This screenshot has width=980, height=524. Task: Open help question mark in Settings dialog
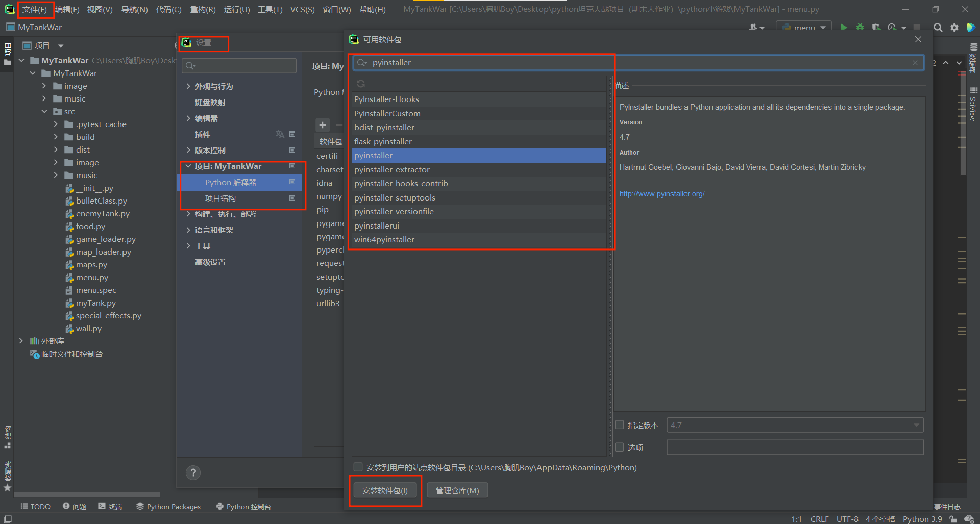coord(193,472)
